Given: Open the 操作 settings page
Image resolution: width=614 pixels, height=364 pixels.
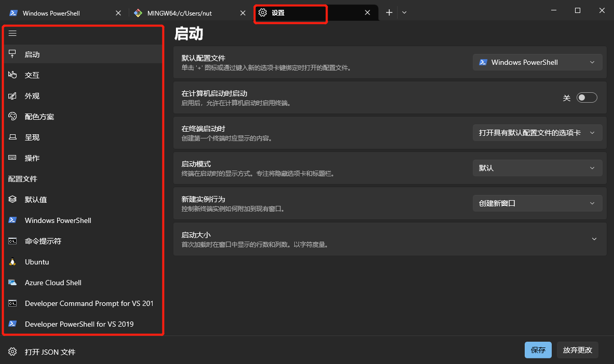Looking at the screenshot, I should coord(83,158).
